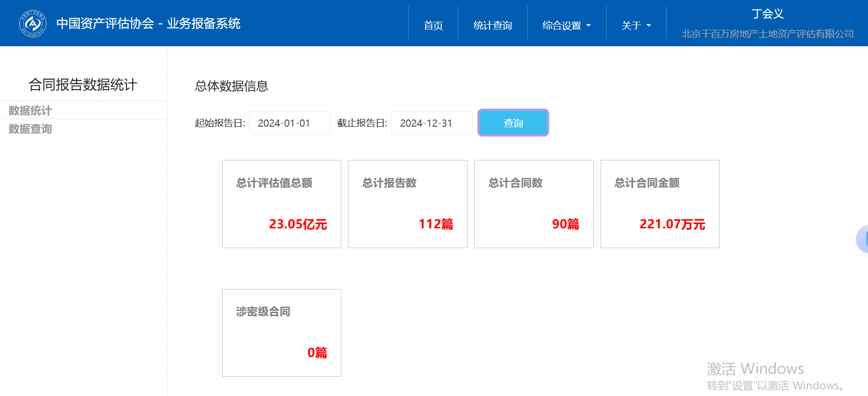
Task: Click the 总计报告数 statistics card
Action: tap(407, 204)
